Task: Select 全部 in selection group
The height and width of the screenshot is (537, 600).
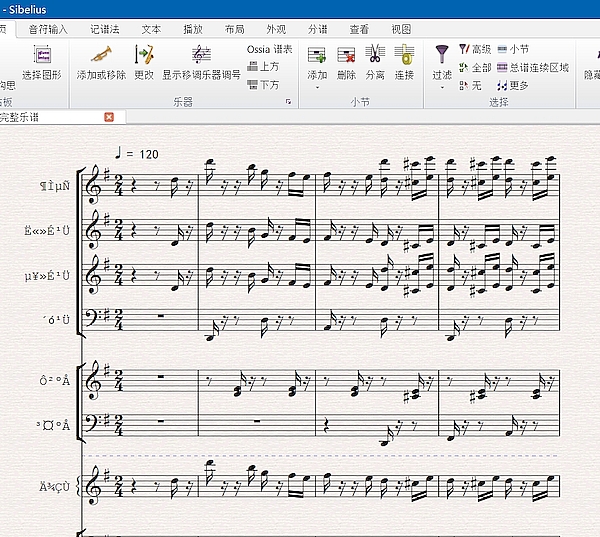Action: (475, 68)
